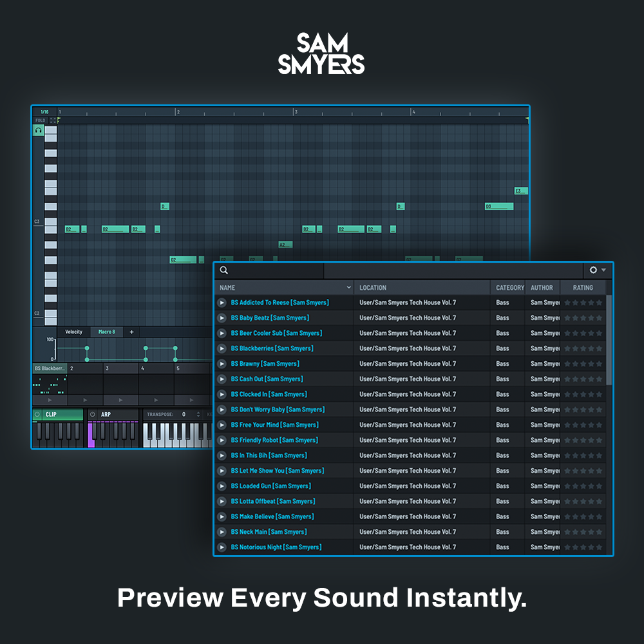Viewport: 644px width, 644px height.
Task: Sort by the LOCATION column header
Action: click(x=422, y=287)
